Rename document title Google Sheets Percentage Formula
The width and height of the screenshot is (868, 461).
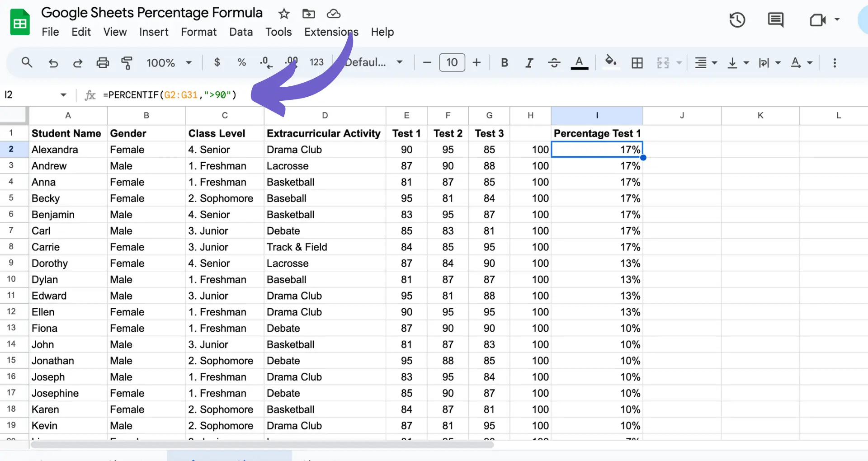click(152, 13)
